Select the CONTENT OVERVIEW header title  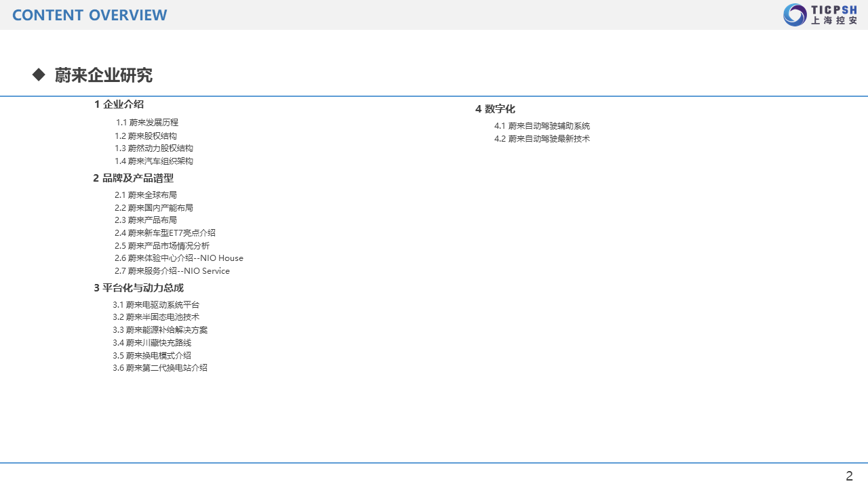[x=90, y=15]
